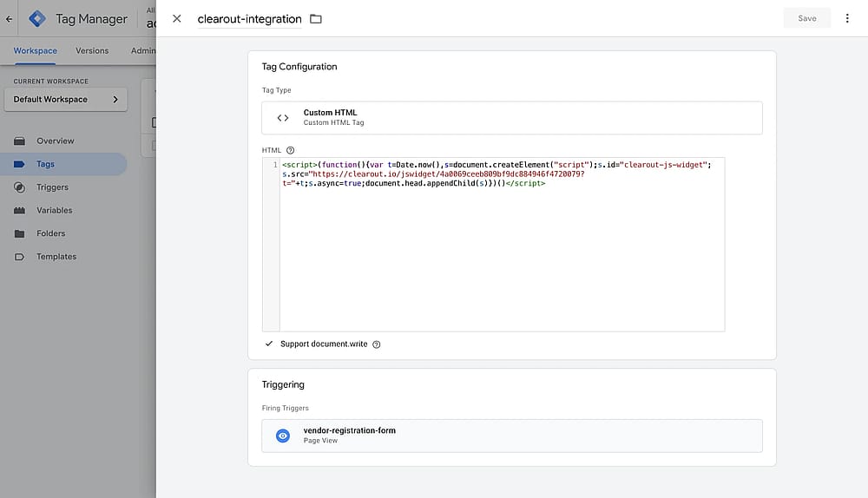The height and width of the screenshot is (498, 868).
Task: Click the Tags label icon
Action: 19,164
